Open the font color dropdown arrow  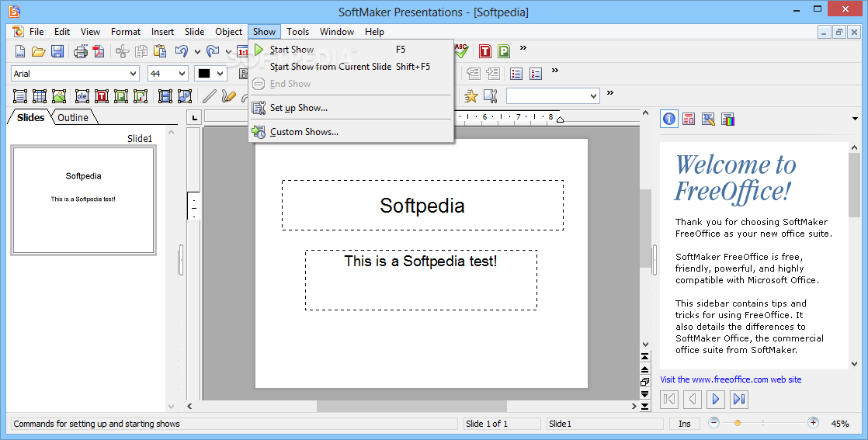[220, 74]
